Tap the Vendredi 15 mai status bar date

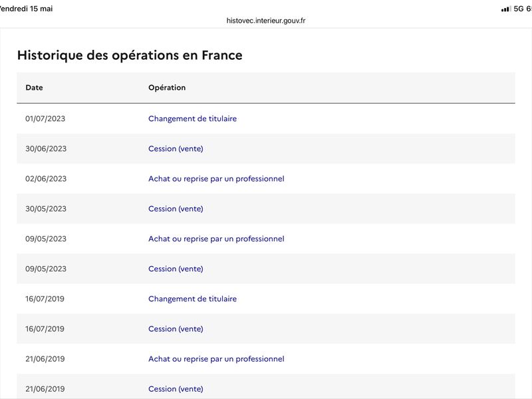pyautogui.click(x=26, y=9)
